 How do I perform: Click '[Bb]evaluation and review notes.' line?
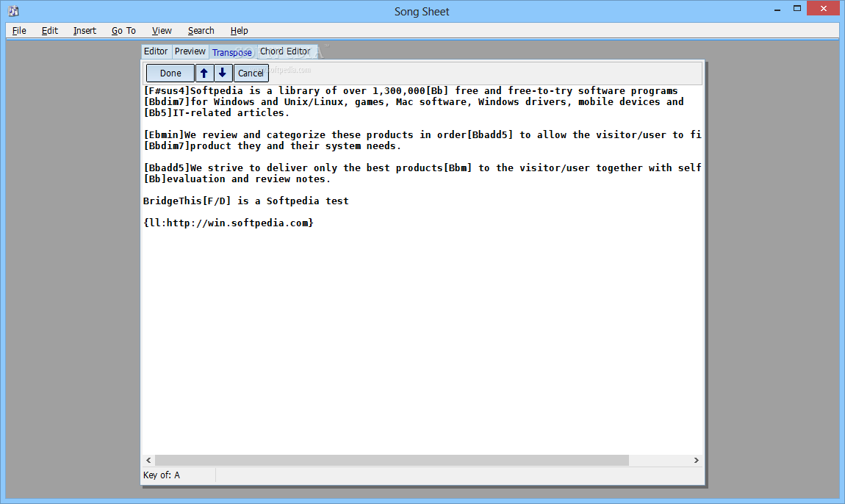click(237, 179)
